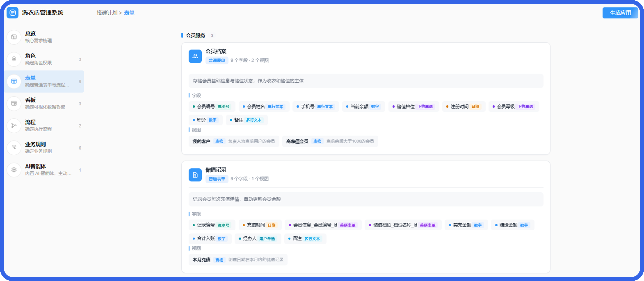
Task: Select the 经办人 field chip
Action: pos(258,239)
